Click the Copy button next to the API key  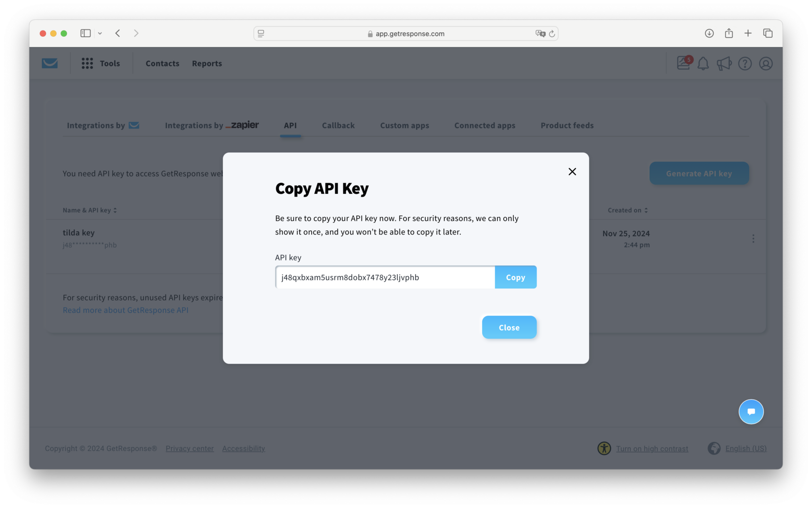click(x=515, y=277)
